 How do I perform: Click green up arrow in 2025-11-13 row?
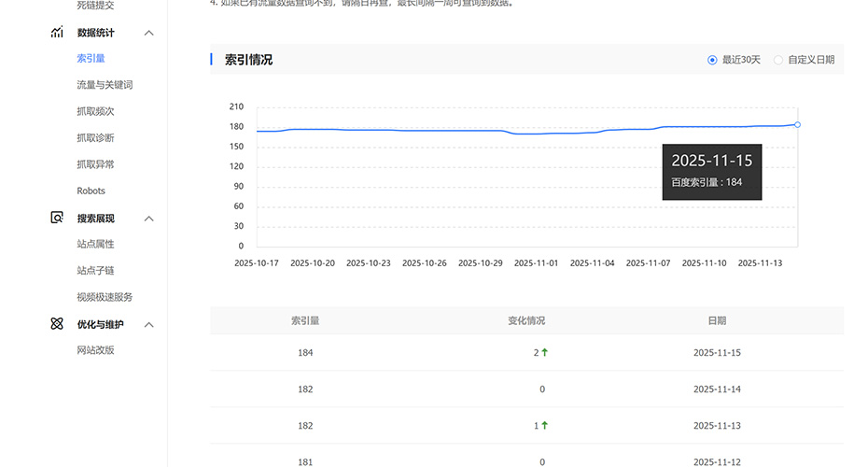[544, 425]
